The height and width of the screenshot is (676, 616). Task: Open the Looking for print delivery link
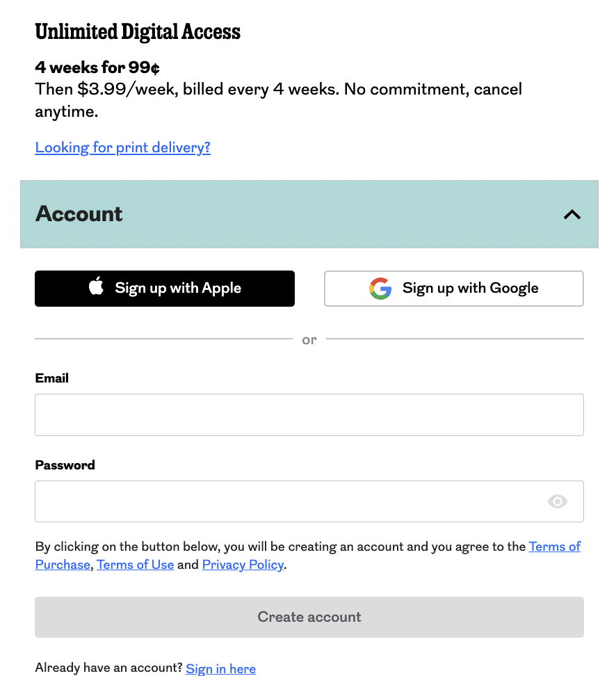click(122, 147)
